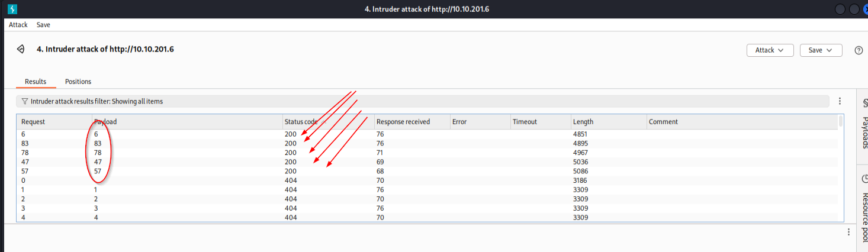Click the filter funnel icon
Image resolution: width=868 pixels, height=252 pixels.
(x=24, y=101)
